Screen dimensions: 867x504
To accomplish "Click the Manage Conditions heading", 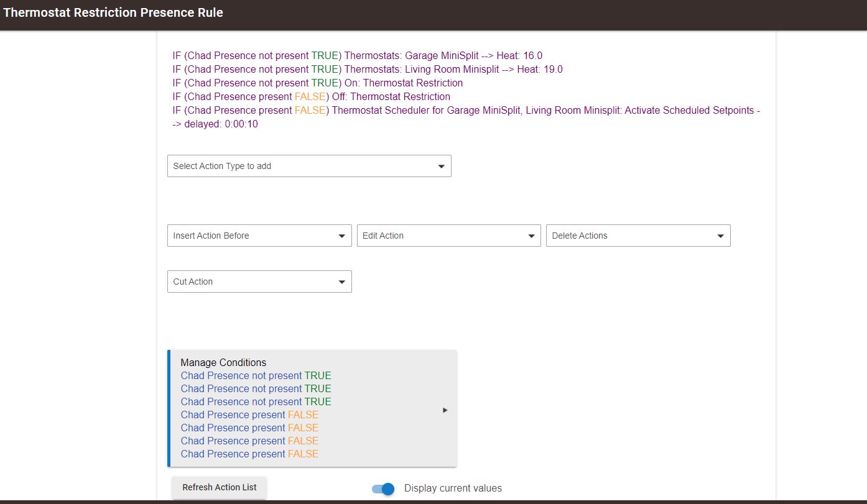I will (x=223, y=362).
